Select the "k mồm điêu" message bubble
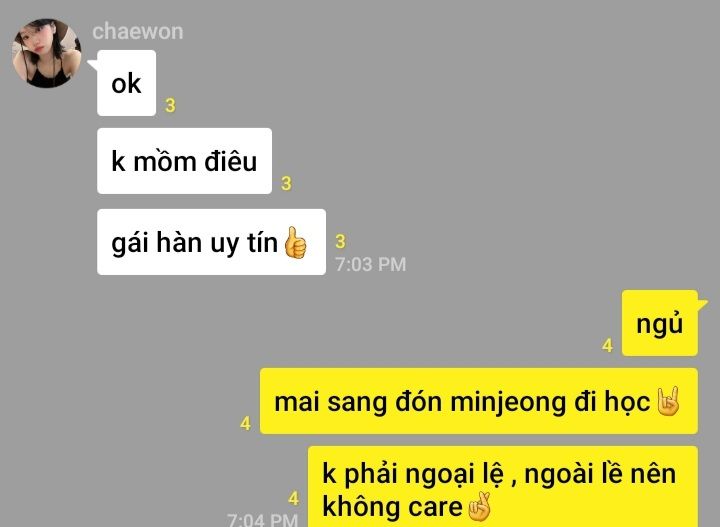This screenshot has height=527, width=720. coord(184,161)
